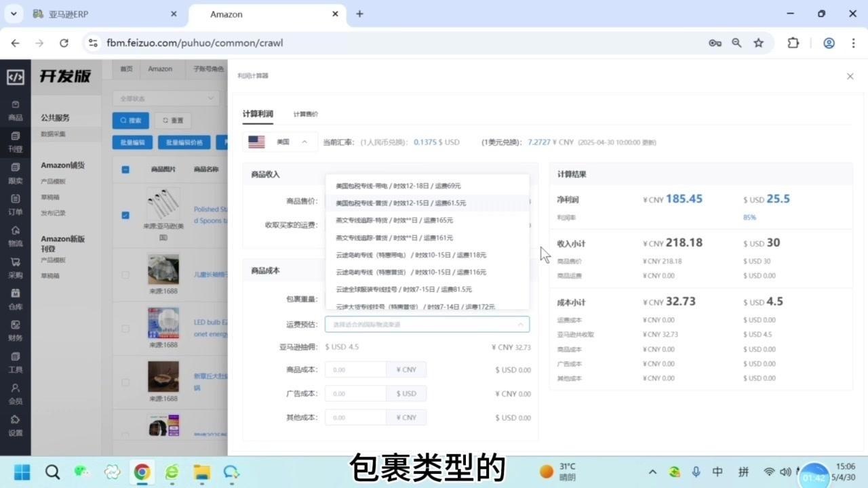Focus the 广告成本 amount input field
868x488 pixels.
point(356,394)
